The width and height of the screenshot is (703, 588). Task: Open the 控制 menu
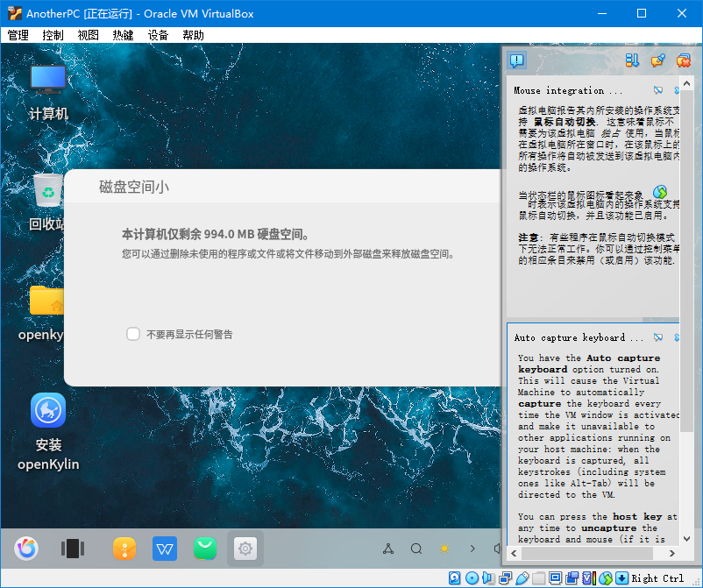click(53, 35)
